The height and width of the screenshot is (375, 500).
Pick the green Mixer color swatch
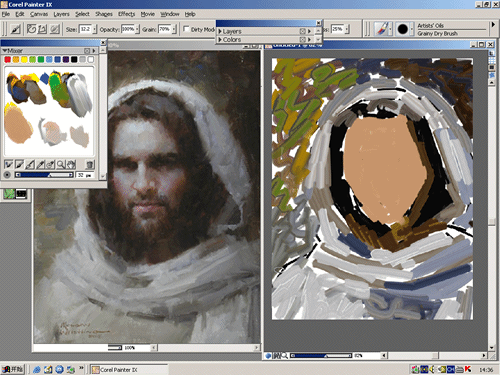pos(41,59)
